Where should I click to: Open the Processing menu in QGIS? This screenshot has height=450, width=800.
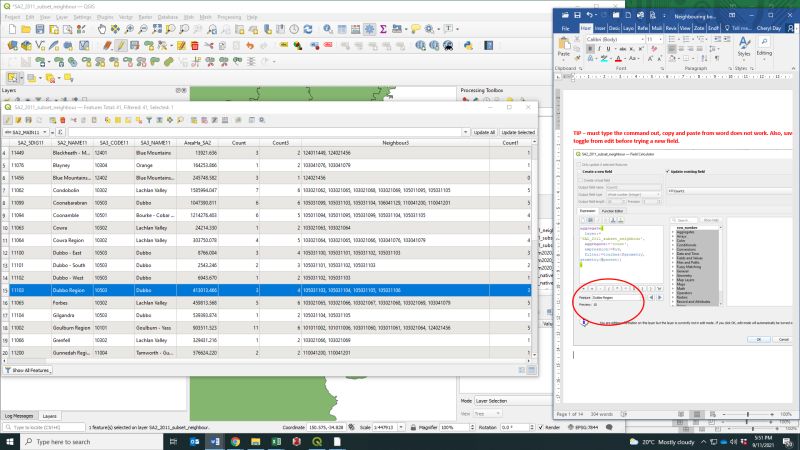click(229, 17)
